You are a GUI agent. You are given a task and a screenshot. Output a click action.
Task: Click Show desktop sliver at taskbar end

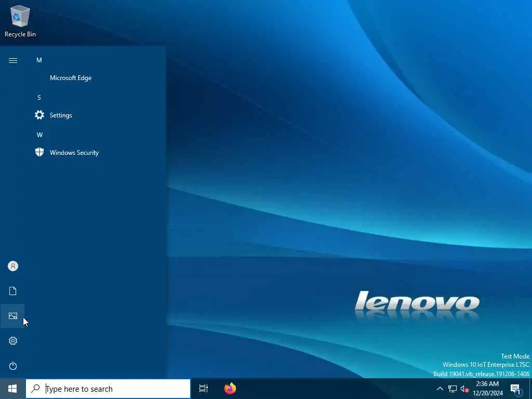(530, 389)
